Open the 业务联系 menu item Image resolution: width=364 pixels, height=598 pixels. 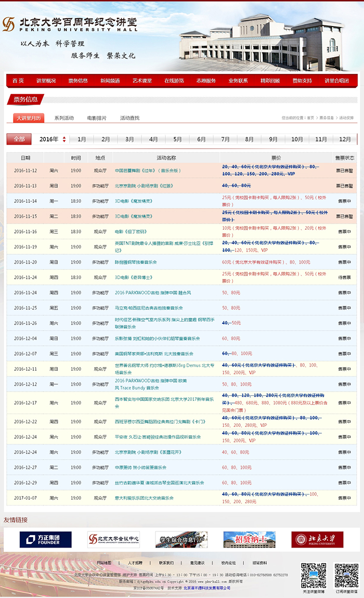(x=238, y=81)
